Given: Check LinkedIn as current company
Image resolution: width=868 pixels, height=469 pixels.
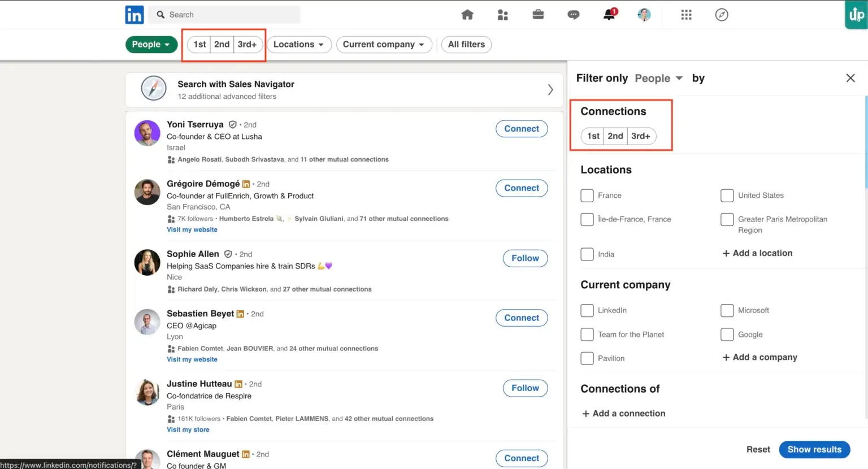Looking at the screenshot, I should 587,310.
